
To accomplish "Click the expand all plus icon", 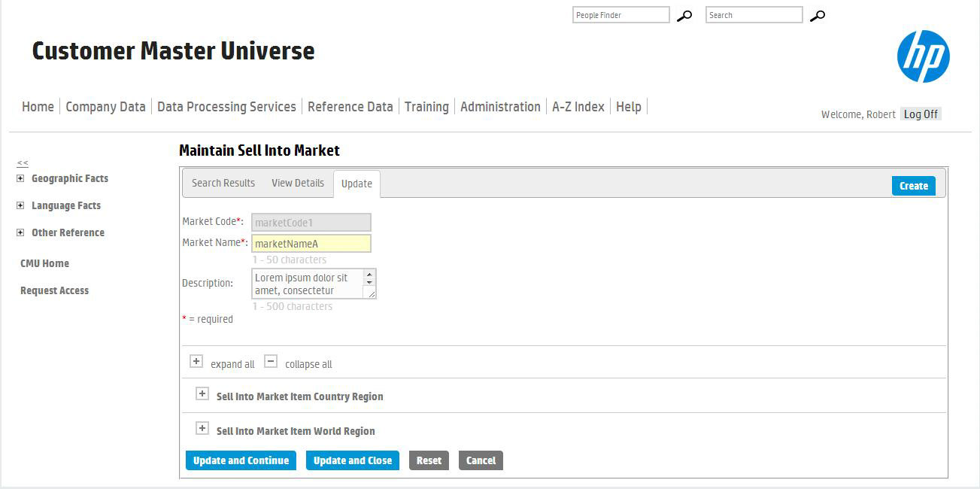I will [196, 361].
